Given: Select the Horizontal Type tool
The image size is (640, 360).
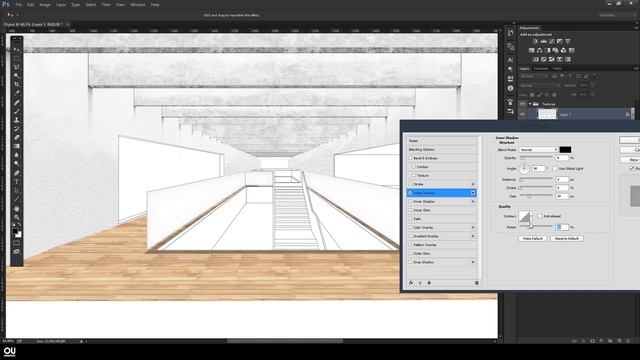Looking at the screenshot, I should coord(16,182).
